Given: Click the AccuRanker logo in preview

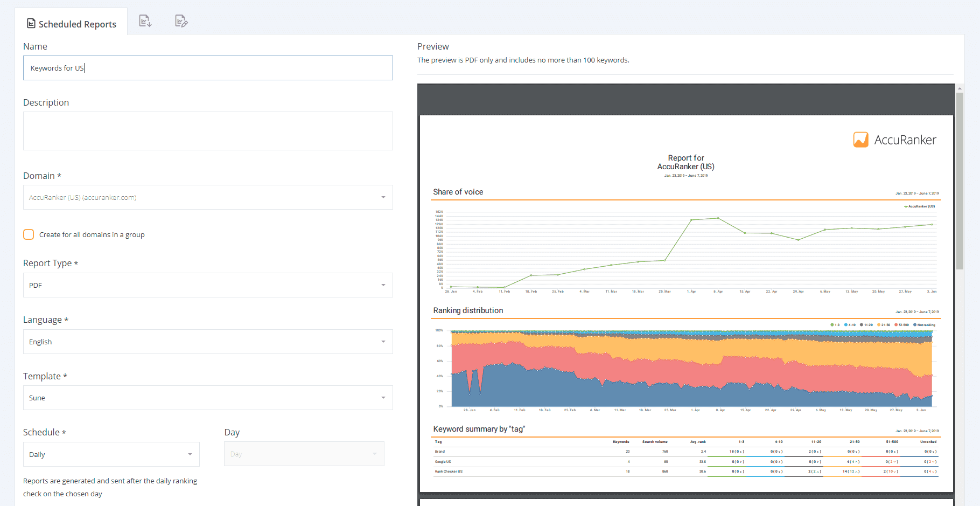Looking at the screenshot, I should point(895,140).
